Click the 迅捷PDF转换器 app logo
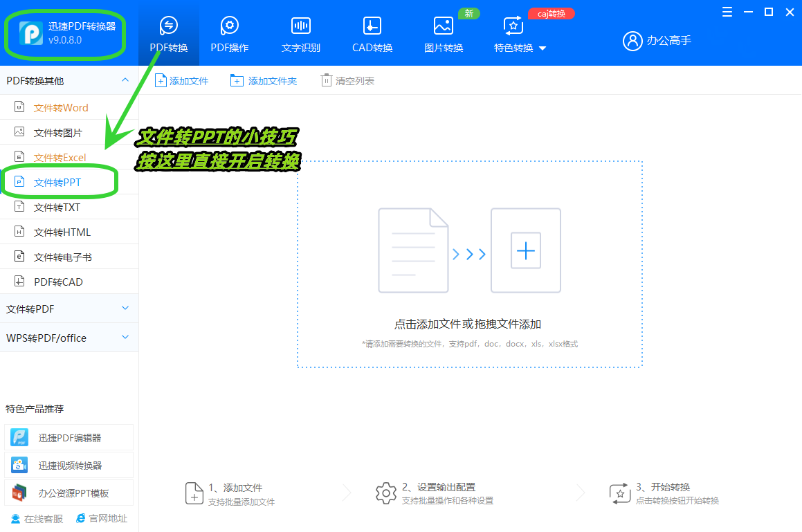 (30, 33)
